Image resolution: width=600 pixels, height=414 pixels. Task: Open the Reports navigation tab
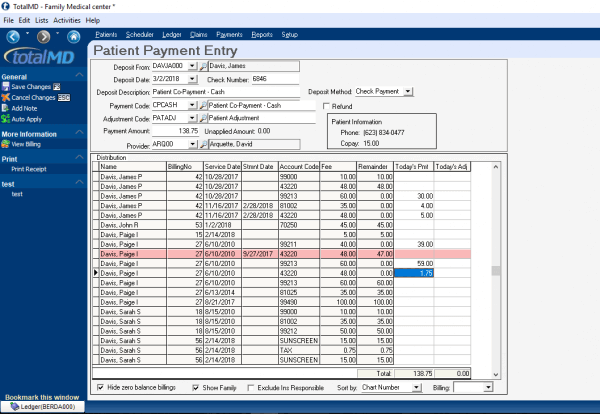click(262, 35)
